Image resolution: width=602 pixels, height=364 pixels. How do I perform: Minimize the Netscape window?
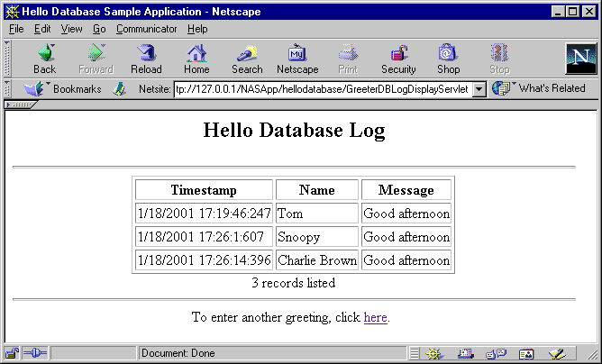click(x=558, y=12)
